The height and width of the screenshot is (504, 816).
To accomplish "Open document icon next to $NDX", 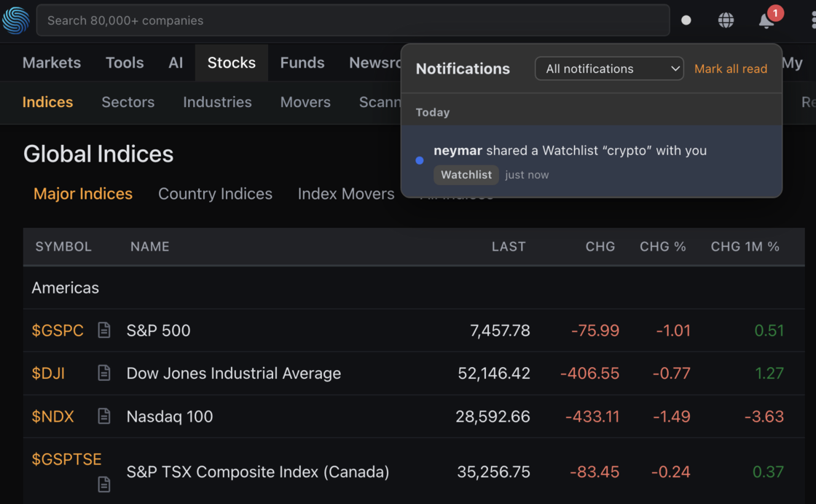I will [104, 416].
